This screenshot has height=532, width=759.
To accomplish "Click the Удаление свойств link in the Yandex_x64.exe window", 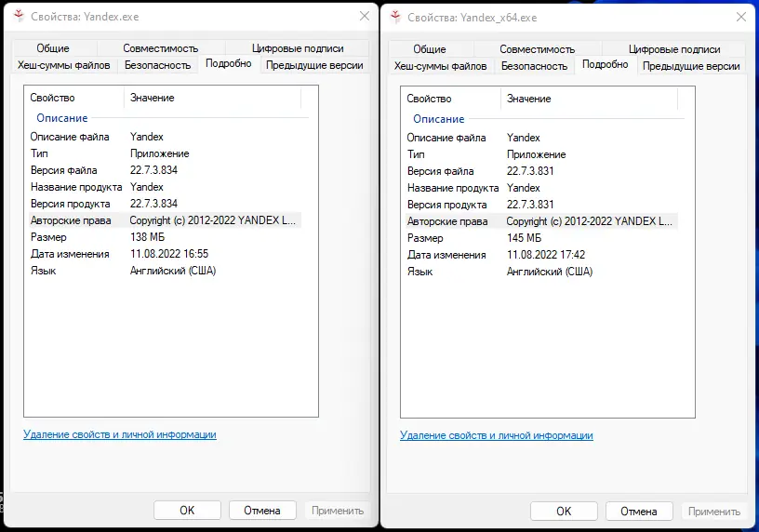I will [496, 435].
